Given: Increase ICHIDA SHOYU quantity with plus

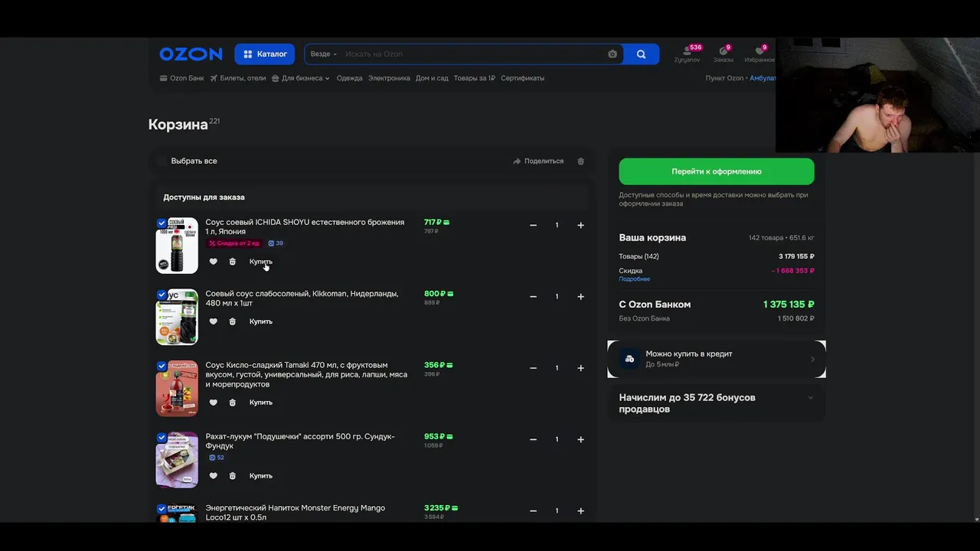Looking at the screenshot, I should click(x=580, y=225).
